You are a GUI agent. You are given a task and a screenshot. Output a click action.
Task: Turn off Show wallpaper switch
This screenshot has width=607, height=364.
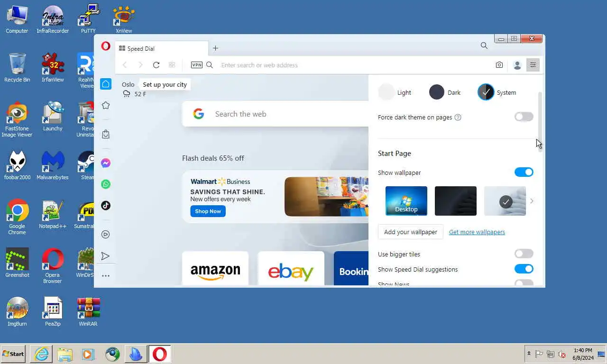[x=524, y=172]
